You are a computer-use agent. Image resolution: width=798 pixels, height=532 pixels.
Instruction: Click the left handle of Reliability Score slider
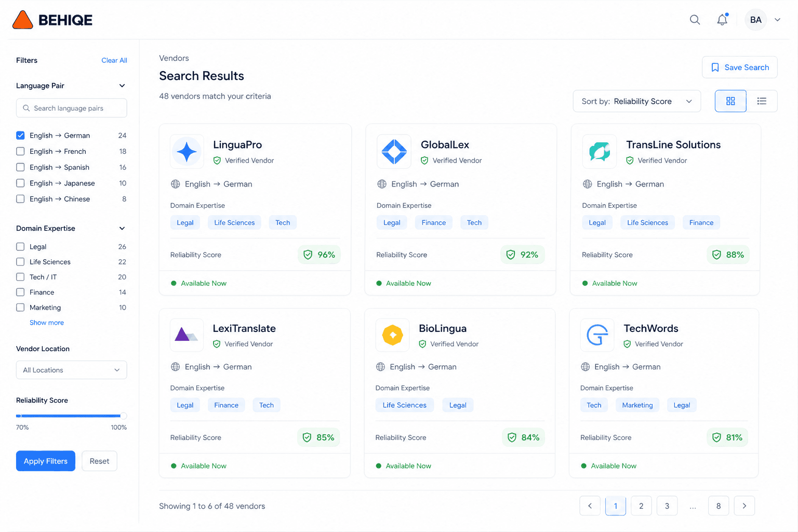pyautogui.click(x=19, y=416)
